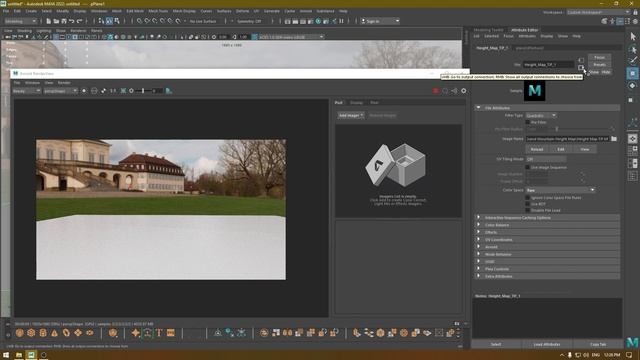Click the file node name field

549,64
